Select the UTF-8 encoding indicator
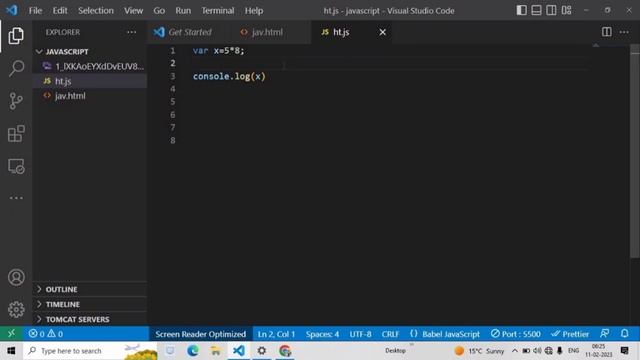 [360, 334]
